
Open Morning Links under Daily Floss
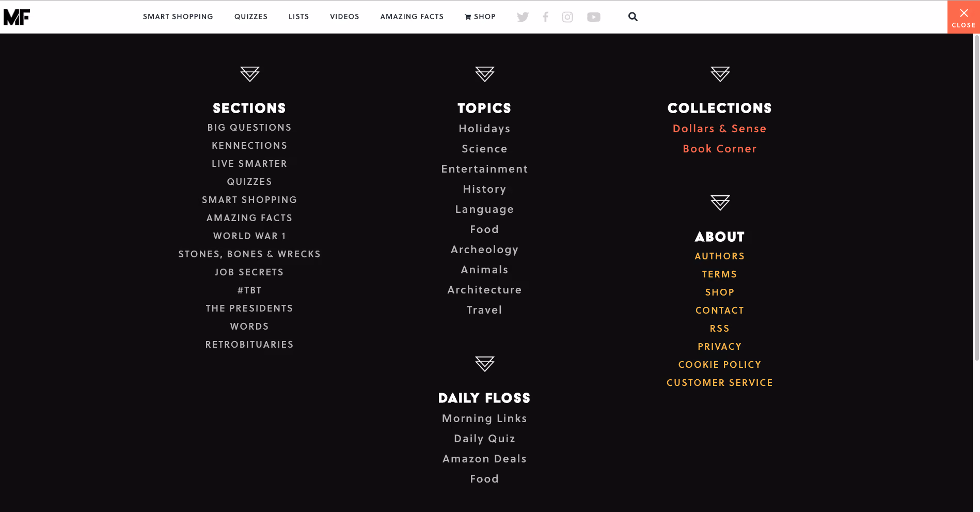pos(484,418)
